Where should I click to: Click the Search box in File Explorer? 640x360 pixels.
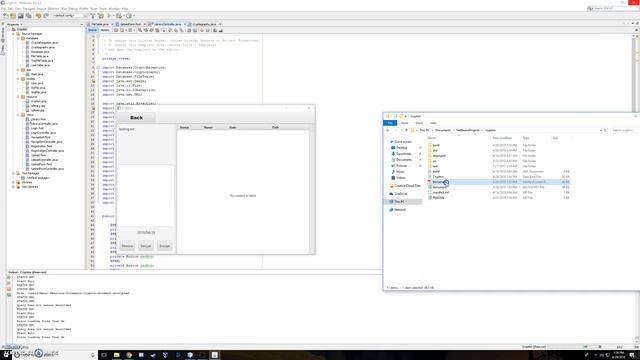tap(623, 130)
